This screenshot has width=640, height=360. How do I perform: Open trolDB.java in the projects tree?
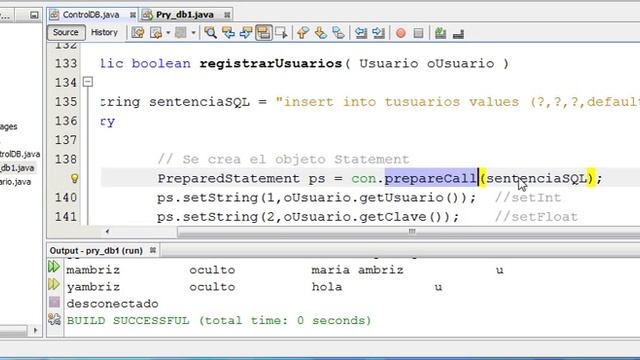[x=20, y=154]
